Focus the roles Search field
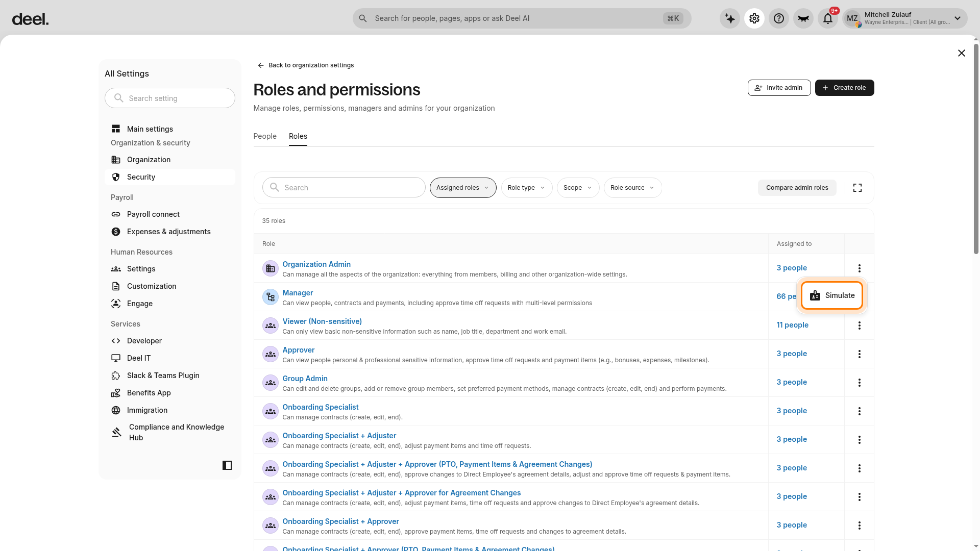980x551 pixels. click(344, 188)
